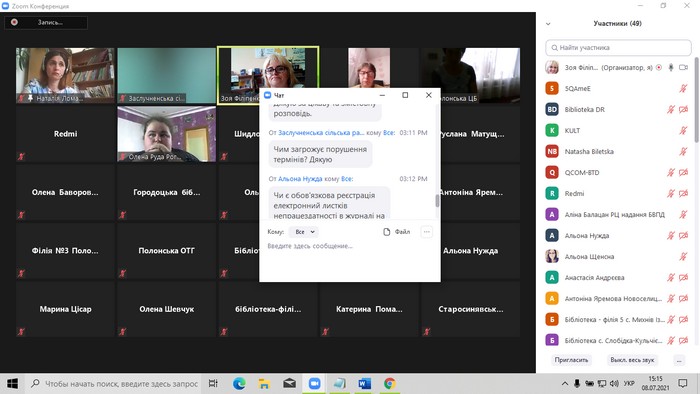
Task: Toggle microphone for Зоя Філіп organizer row
Action: click(x=671, y=67)
